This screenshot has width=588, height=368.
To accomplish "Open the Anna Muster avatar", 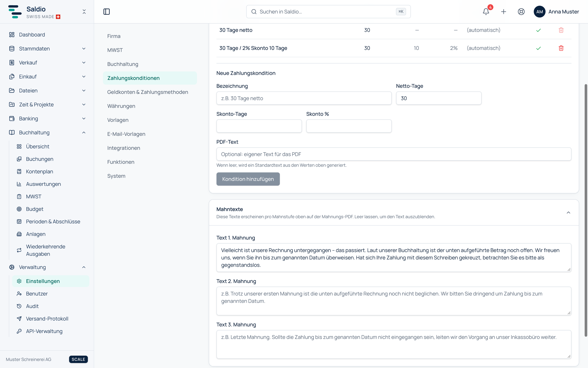I will coord(539,12).
